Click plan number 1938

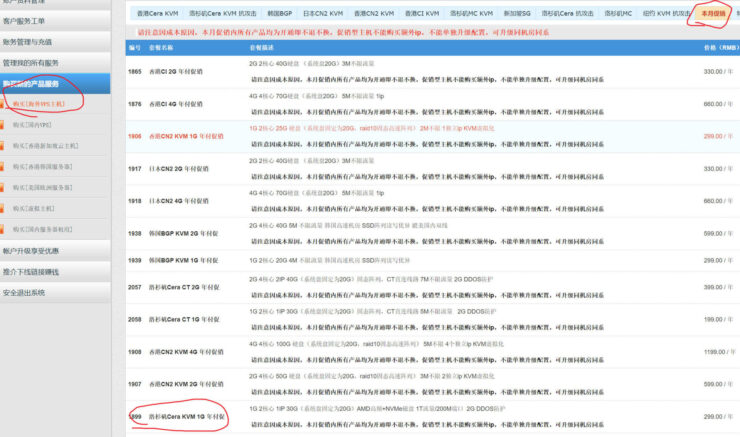135,233
